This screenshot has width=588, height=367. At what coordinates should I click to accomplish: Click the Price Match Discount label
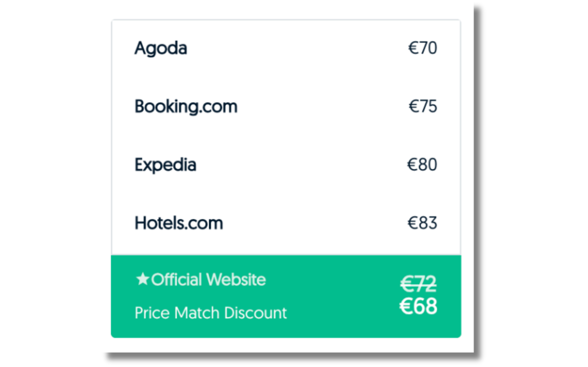click(211, 313)
